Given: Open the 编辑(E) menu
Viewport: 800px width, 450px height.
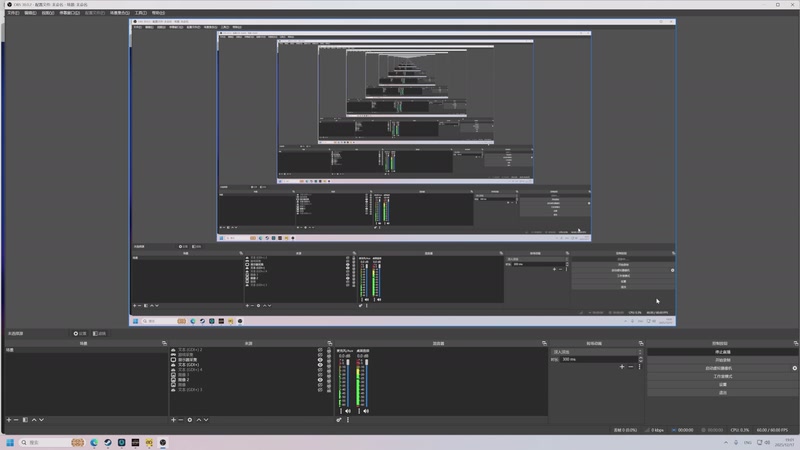Looking at the screenshot, I should pos(30,13).
